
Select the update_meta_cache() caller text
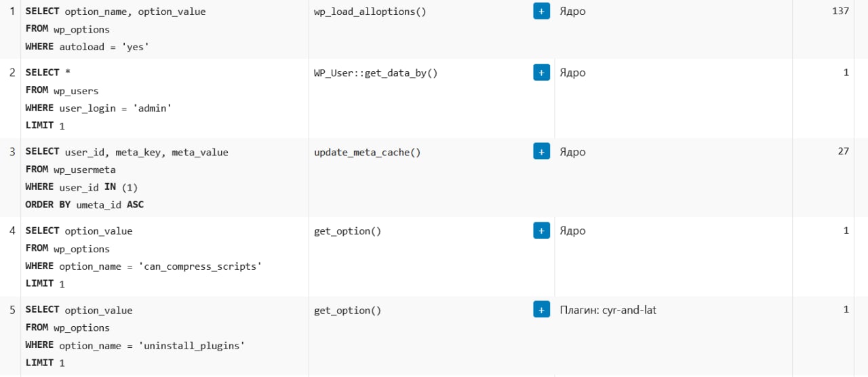click(367, 153)
